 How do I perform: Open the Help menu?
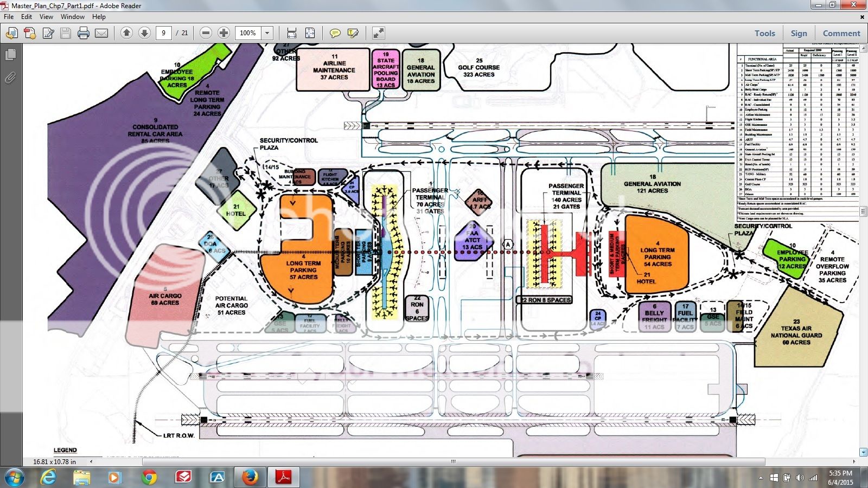pos(99,17)
